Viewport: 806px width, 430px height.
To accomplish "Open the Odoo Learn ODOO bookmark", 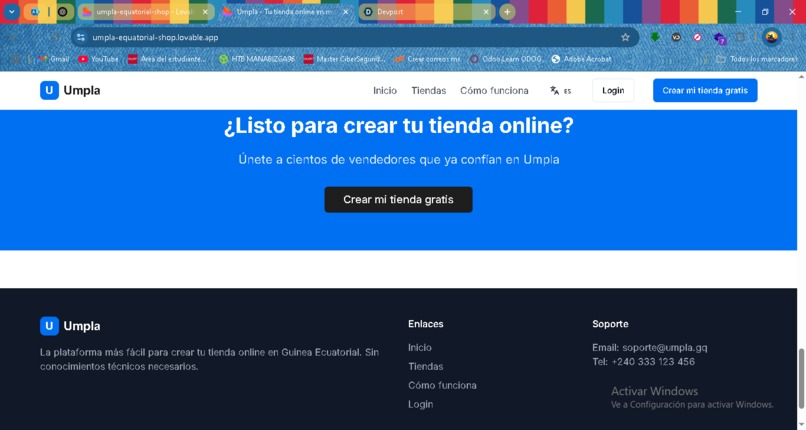I will (x=506, y=59).
